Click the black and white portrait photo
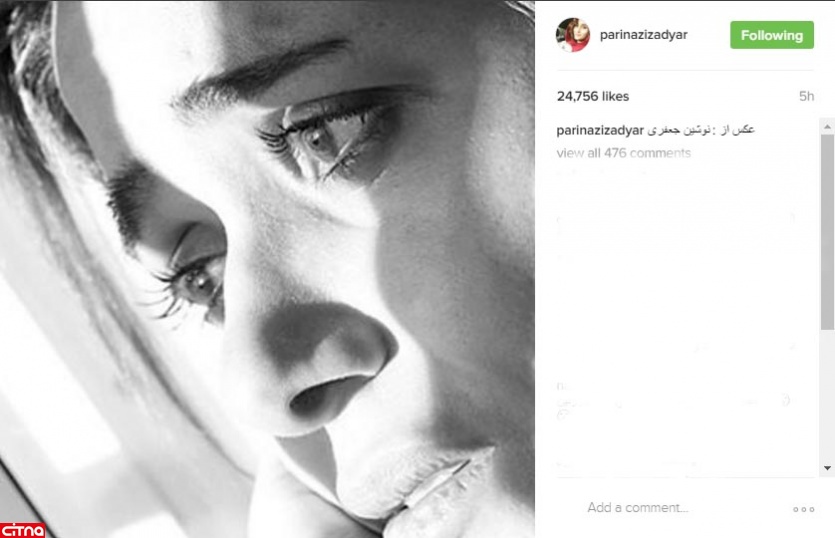This screenshot has width=835, height=538. [267, 269]
